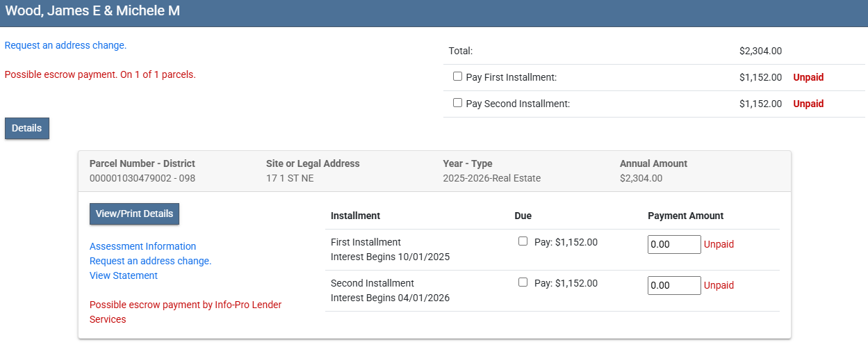The height and width of the screenshot is (345, 868).
Task: Check the Pay First Installment box beside Total
Action: pos(457,77)
